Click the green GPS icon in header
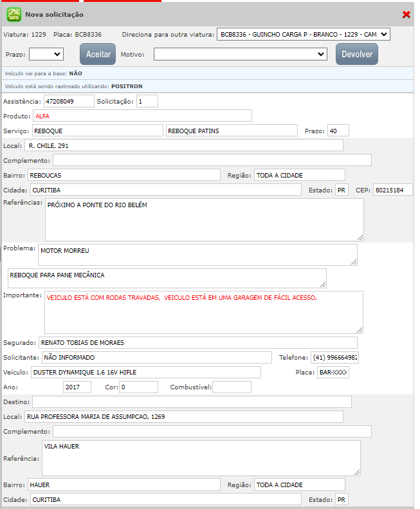Screen dimensions: 420x509 pos(14,14)
